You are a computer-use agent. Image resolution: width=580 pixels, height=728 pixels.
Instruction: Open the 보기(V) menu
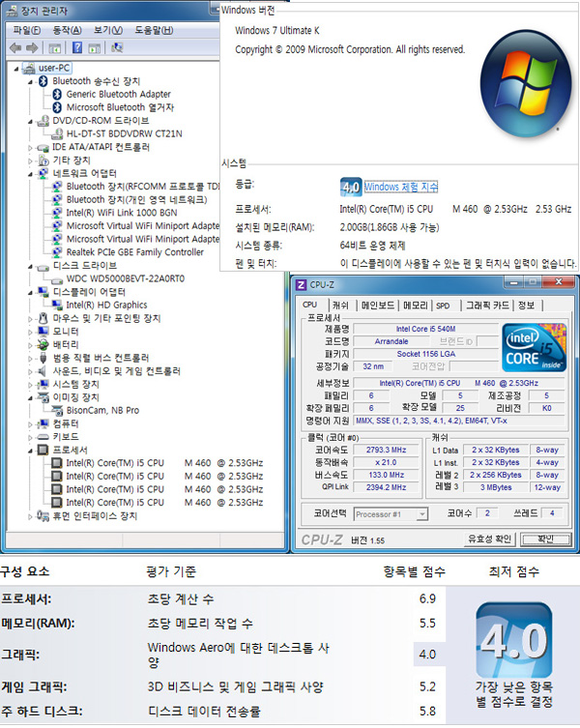107,30
